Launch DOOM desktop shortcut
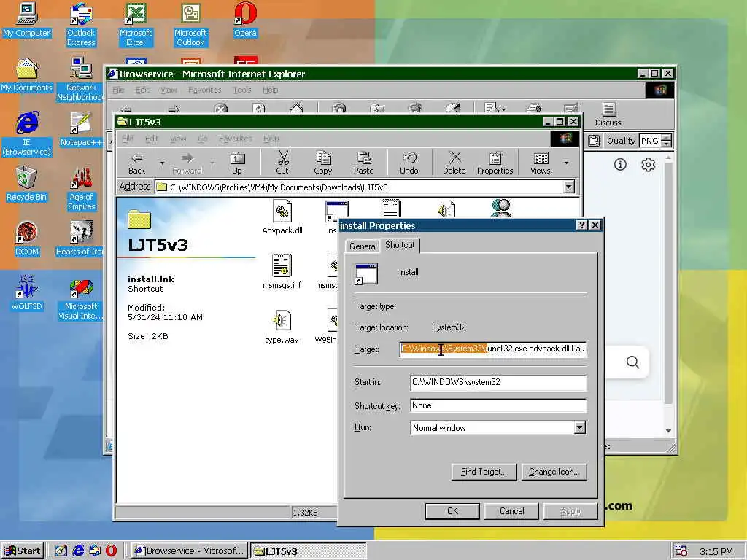This screenshot has width=747, height=560. 27,239
